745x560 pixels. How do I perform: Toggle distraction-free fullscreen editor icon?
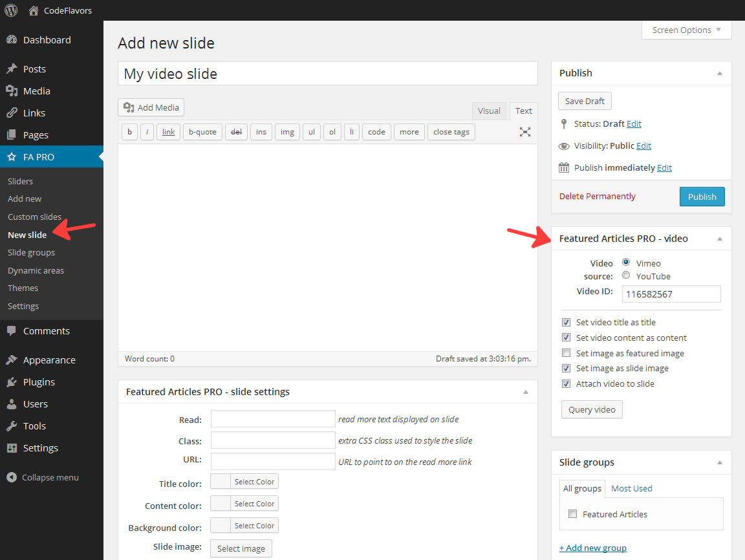click(524, 132)
